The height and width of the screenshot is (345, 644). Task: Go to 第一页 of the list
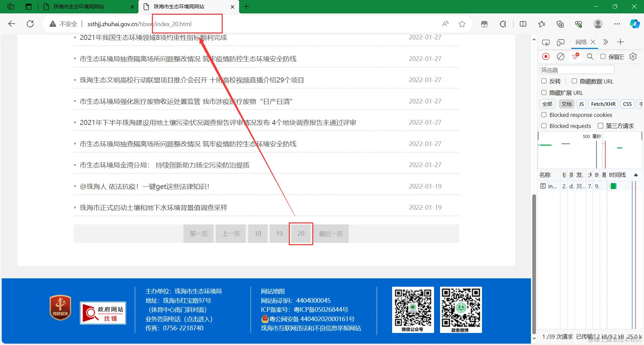pos(199,233)
